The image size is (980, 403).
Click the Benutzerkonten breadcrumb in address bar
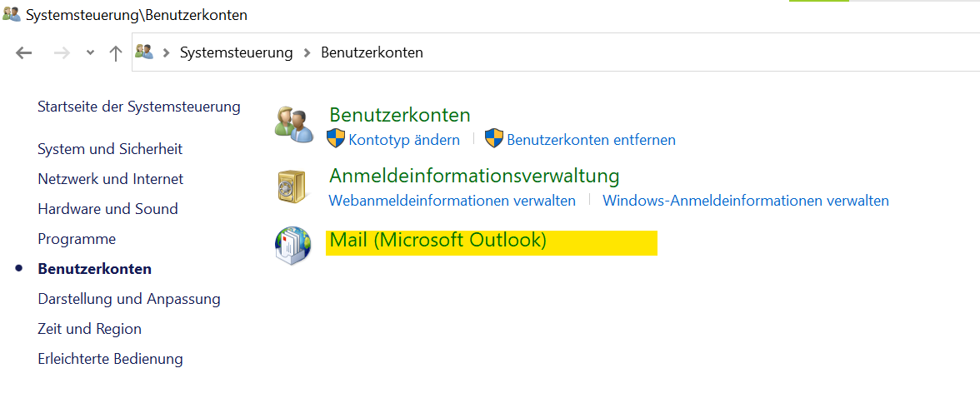(x=372, y=52)
